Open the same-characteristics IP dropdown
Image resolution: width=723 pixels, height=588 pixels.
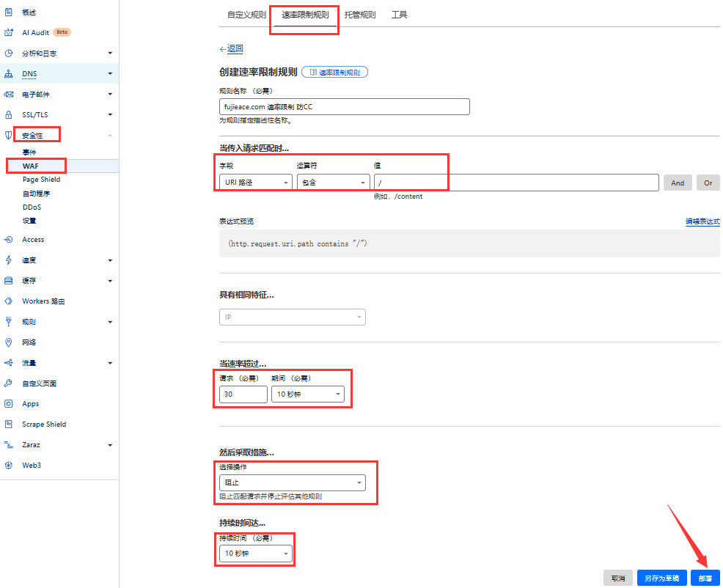[293, 317]
